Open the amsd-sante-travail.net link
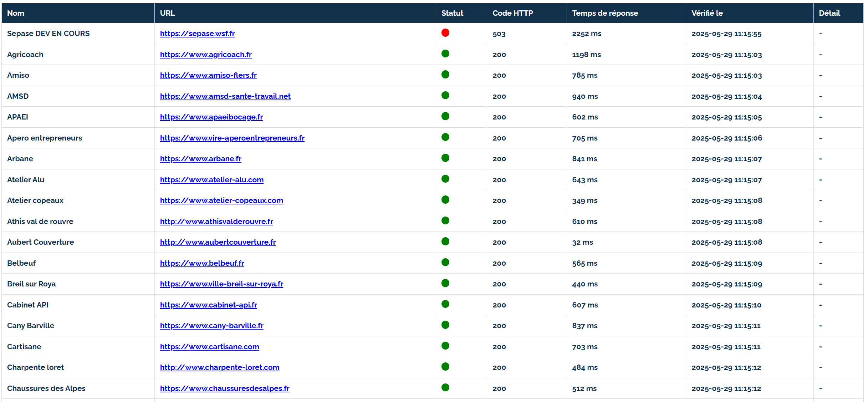Screen dimensions: 868x402 click(225, 96)
